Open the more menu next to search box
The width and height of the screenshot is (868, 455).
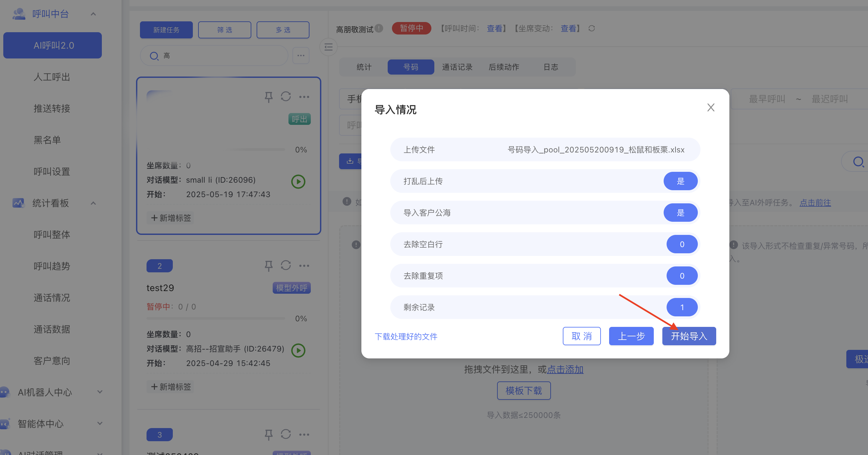coord(301,56)
